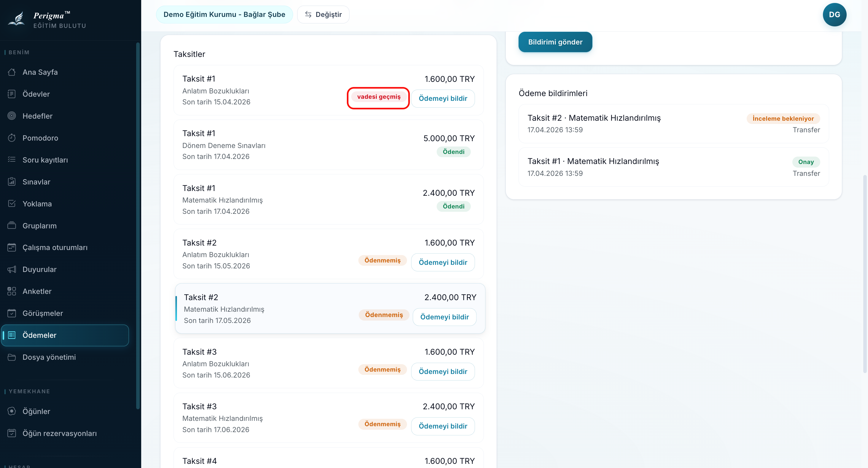Click Ödemeyi bildir for overdue Taksit #1

(443, 98)
